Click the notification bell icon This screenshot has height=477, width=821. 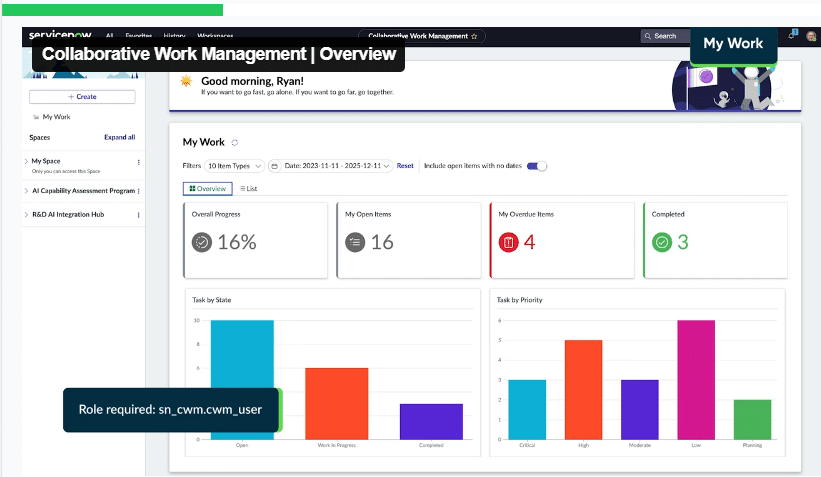click(791, 36)
